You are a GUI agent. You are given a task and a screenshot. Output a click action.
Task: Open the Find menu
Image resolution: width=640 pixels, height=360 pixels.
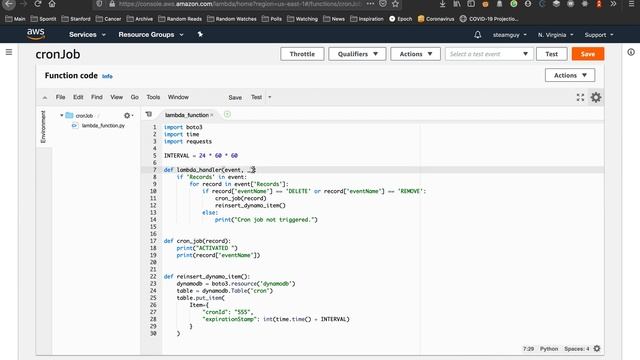[x=97, y=97]
